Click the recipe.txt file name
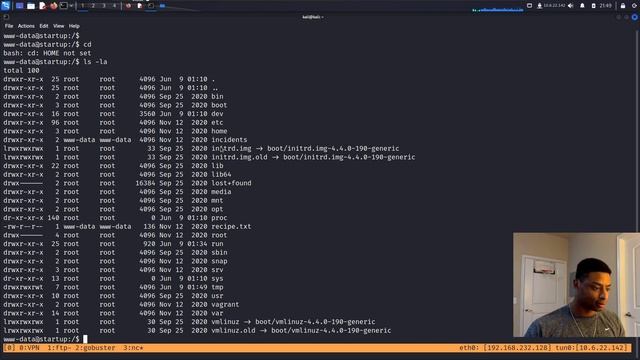This screenshot has height=360, width=640. 231,227
